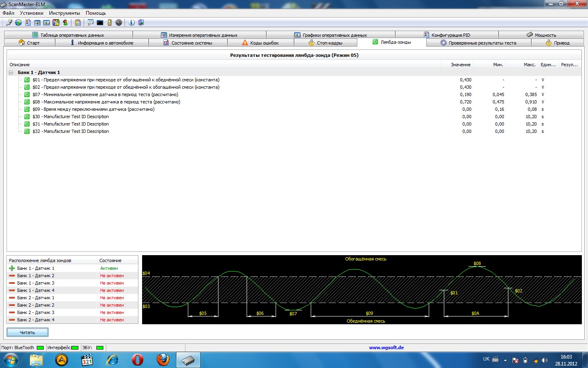Screen dimensions: 588x368
Task: Click the clipboard toolbar icon
Action: pos(78,22)
